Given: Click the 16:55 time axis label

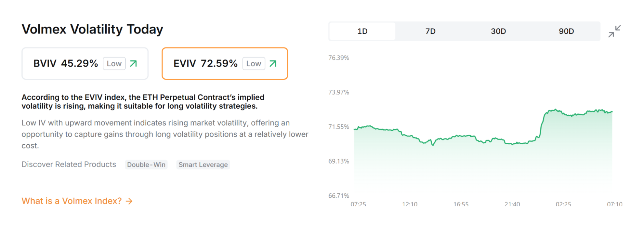Looking at the screenshot, I should [x=461, y=204].
